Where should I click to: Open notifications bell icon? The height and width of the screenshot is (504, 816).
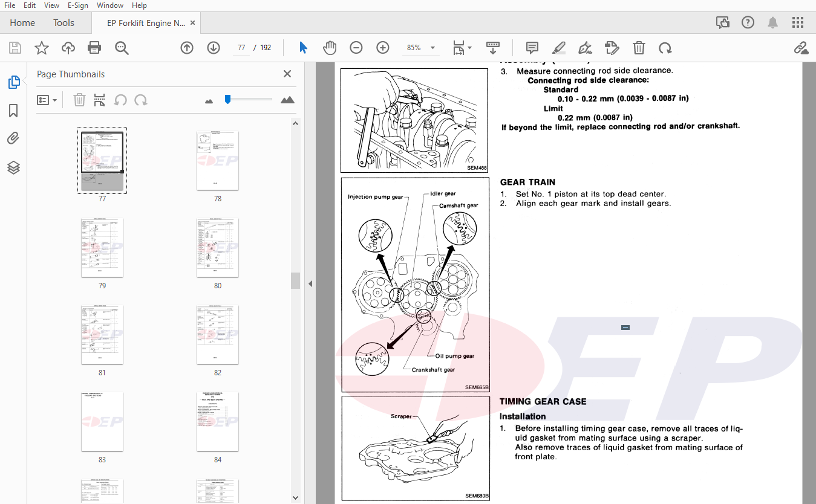coord(773,23)
